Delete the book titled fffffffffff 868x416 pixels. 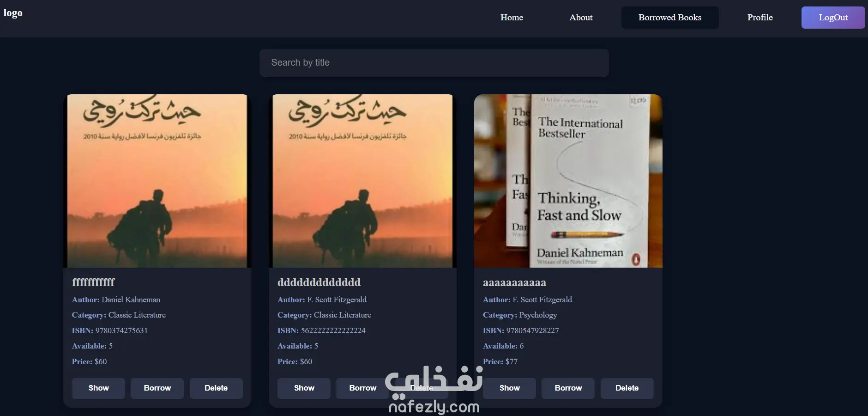click(216, 388)
